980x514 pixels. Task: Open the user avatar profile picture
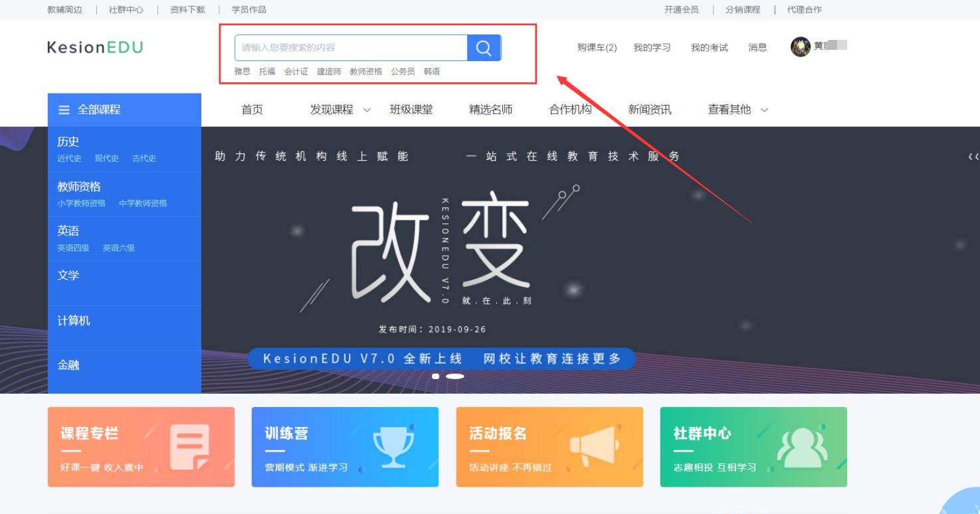801,46
